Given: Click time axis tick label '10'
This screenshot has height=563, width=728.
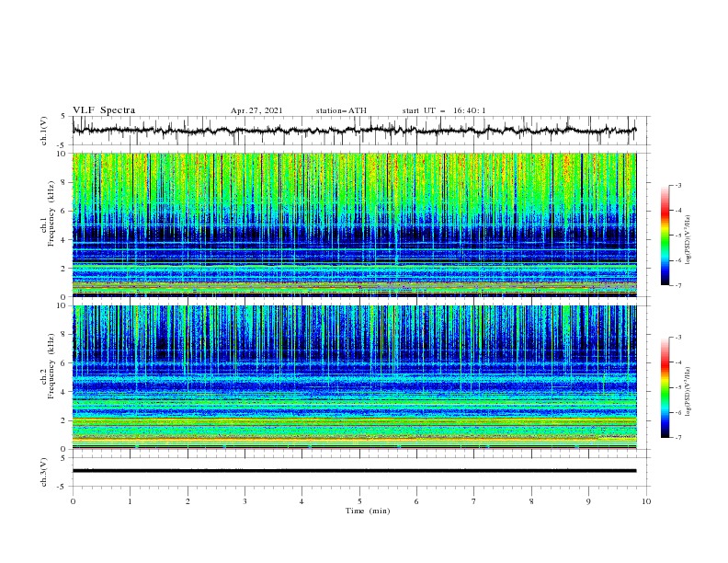Looking at the screenshot, I should click(646, 501).
